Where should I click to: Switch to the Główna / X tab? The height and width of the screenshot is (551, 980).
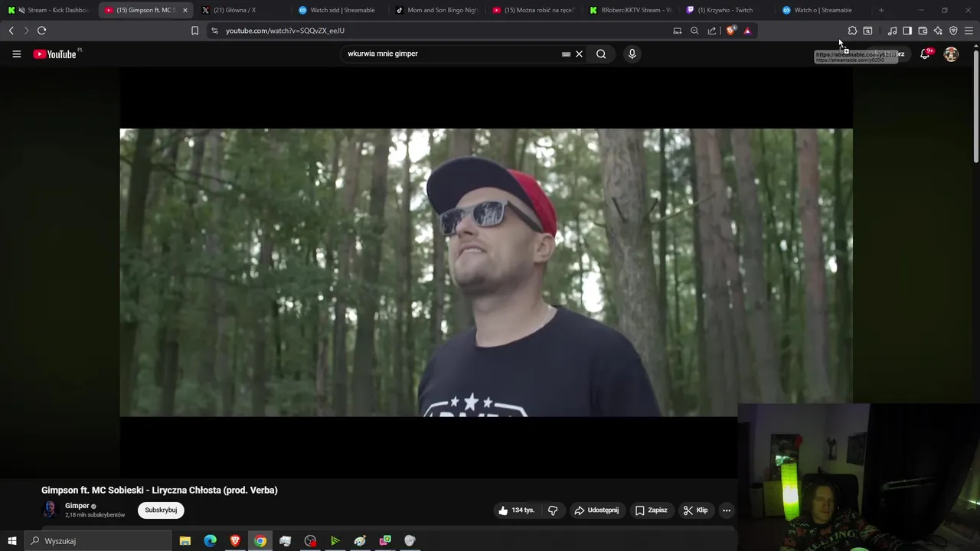point(242,10)
